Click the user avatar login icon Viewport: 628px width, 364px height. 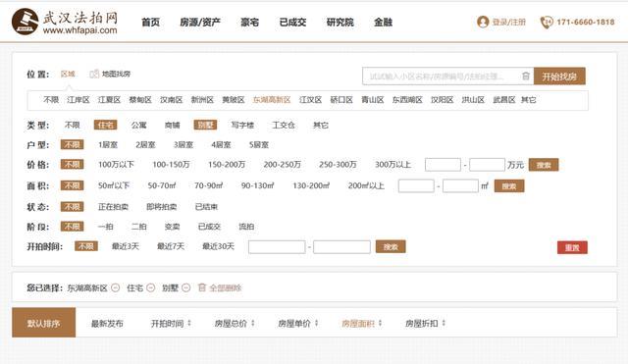483,22
